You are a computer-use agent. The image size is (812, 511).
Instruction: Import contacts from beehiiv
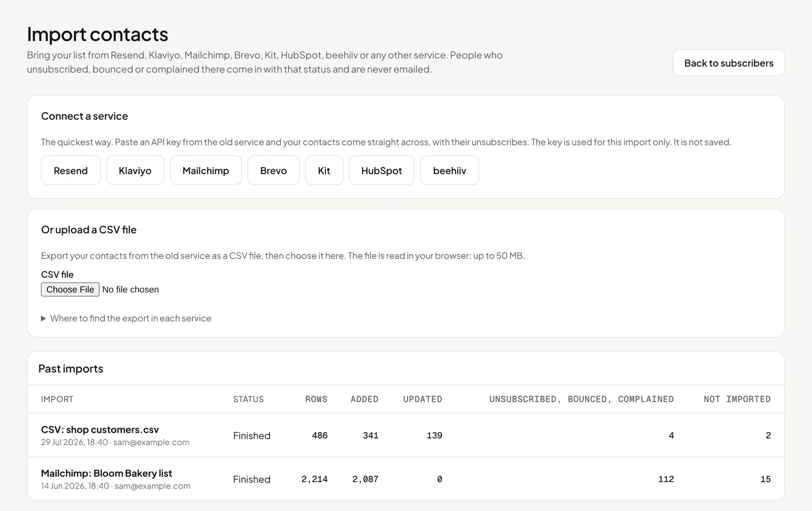tap(449, 171)
